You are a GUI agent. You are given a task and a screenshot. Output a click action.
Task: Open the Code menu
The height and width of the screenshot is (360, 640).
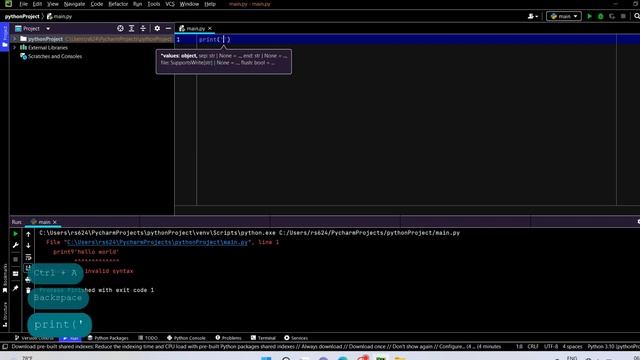97,4
